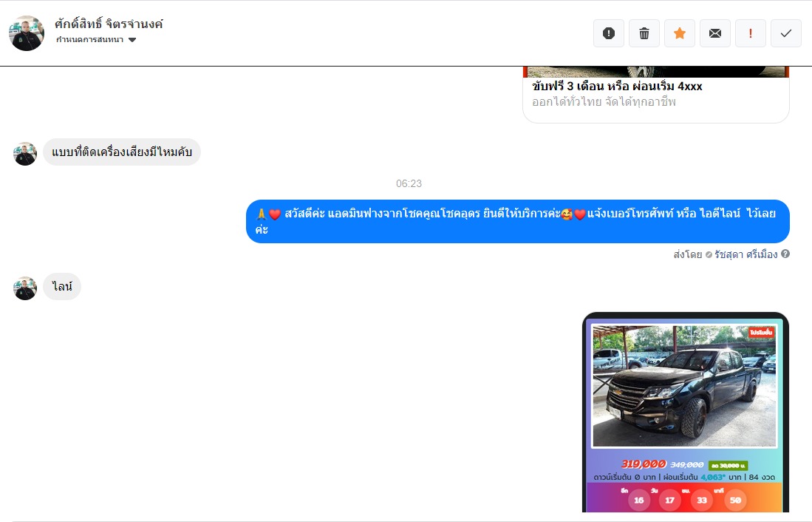
Task: Click avatar beside the ไลน์ message
Action: coord(25,288)
